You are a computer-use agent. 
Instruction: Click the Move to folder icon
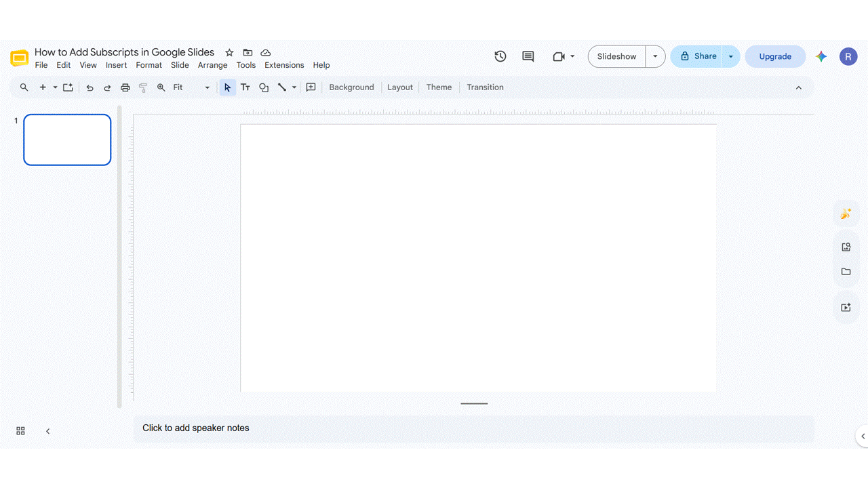pyautogui.click(x=248, y=53)
